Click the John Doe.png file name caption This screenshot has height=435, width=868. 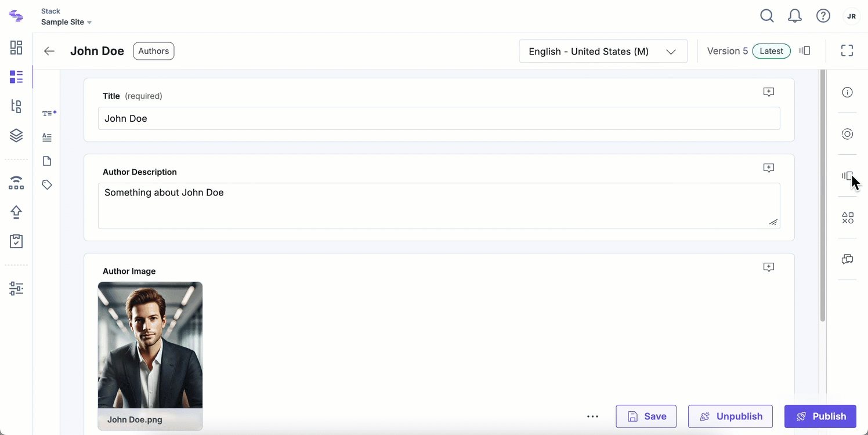135,419
